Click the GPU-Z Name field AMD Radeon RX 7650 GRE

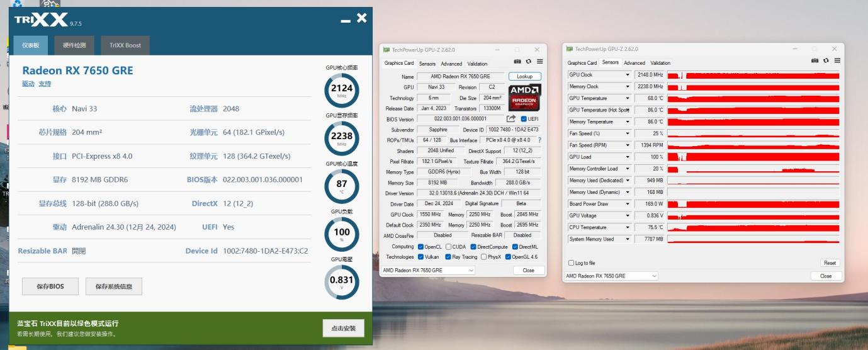(x=460, y=76)
